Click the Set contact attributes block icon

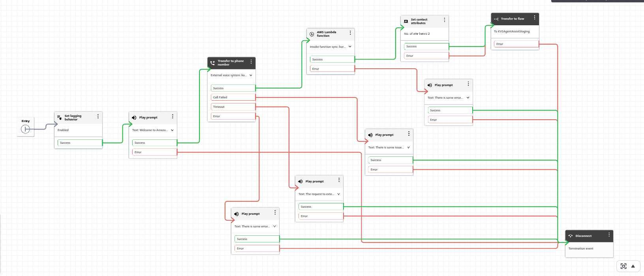tap(406, 21)
